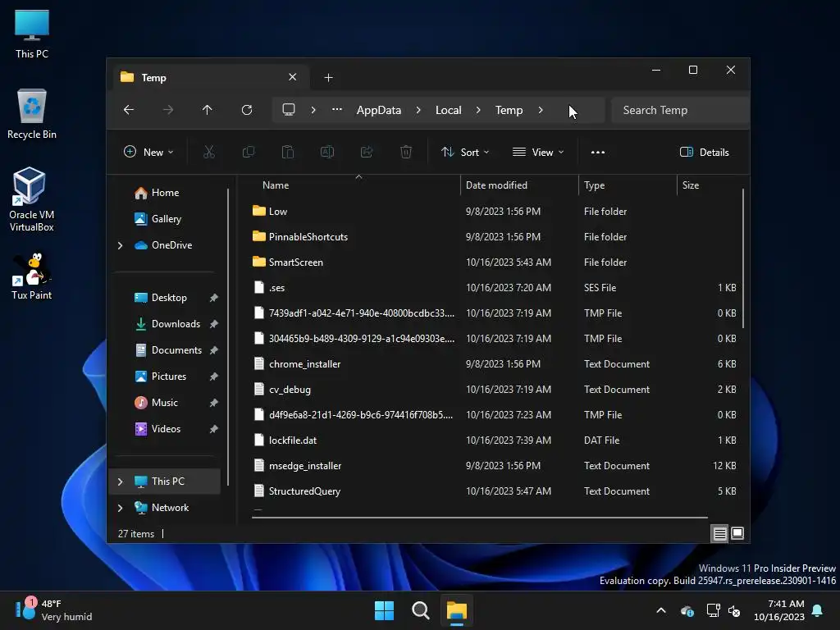Select the lockfile.dat file
Screen dimensions: 840x630
click(293, 441)
